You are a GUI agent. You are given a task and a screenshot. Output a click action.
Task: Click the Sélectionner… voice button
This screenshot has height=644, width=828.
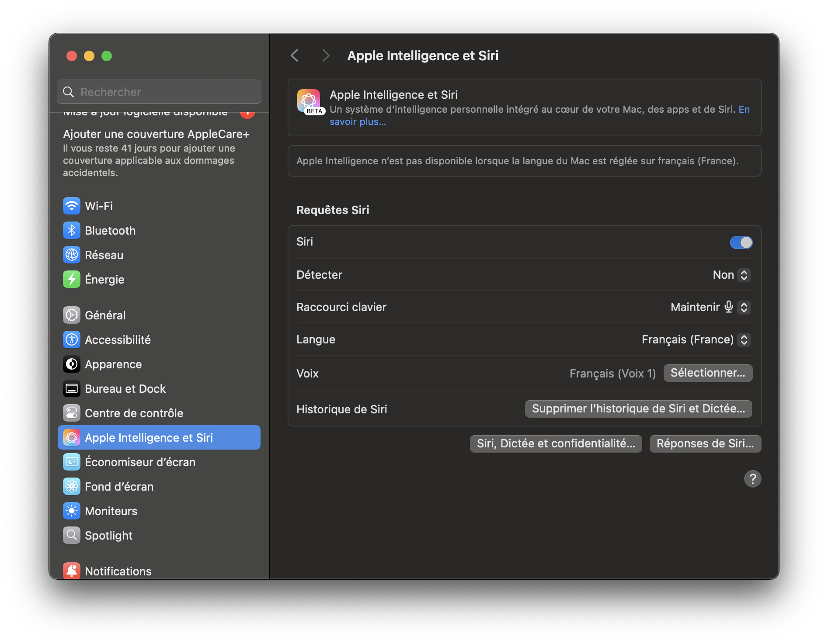708,373
